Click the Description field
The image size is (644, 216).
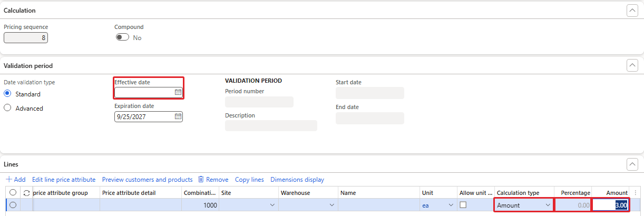tap(271, 125)
